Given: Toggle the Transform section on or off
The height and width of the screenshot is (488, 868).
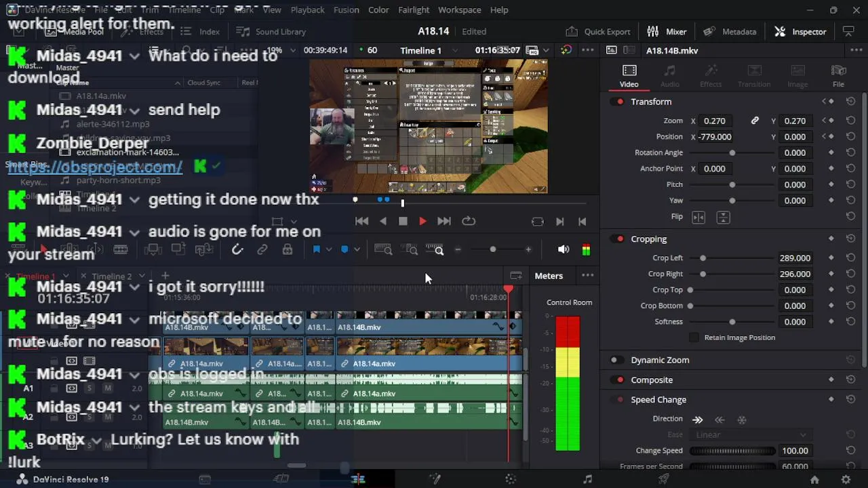Looking at the screenshot, I should tap(618, 102).
